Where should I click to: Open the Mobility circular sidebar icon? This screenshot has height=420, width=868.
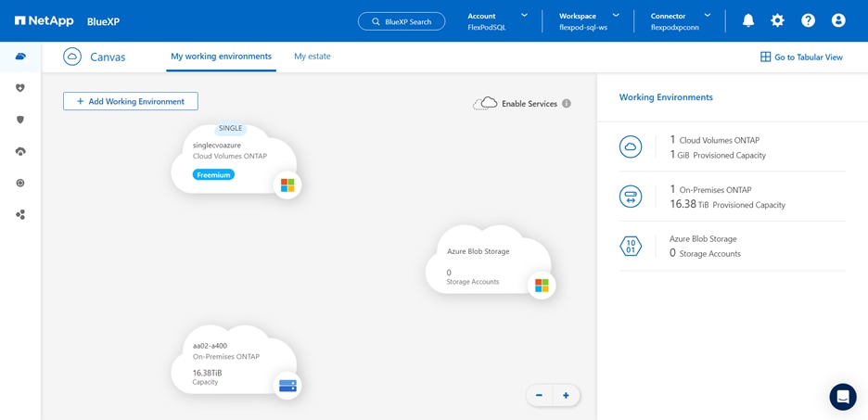coord(20,183)
